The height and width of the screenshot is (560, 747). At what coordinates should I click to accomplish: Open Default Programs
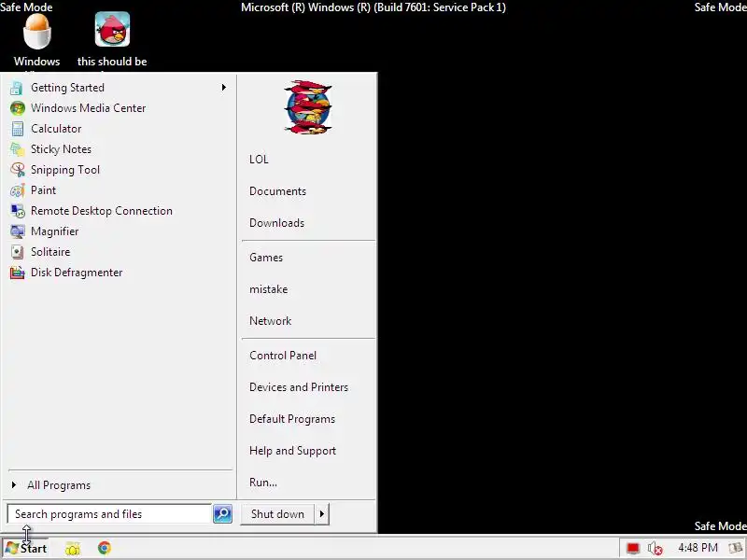(x=292, y=419)
